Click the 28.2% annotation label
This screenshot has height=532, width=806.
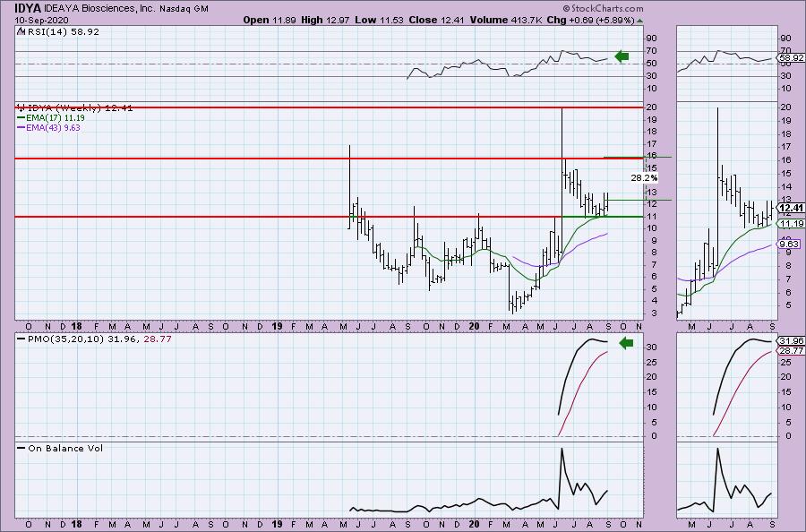(x=644, y=178)
